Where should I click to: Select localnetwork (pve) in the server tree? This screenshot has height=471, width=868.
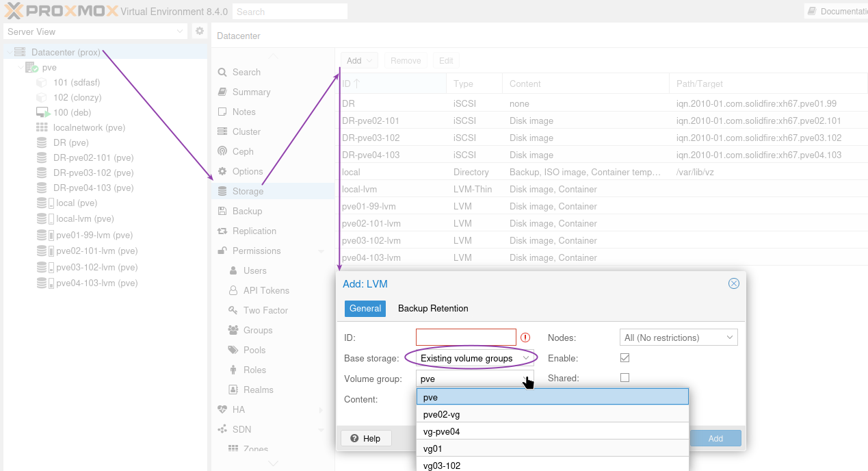[x=89, y=127]
